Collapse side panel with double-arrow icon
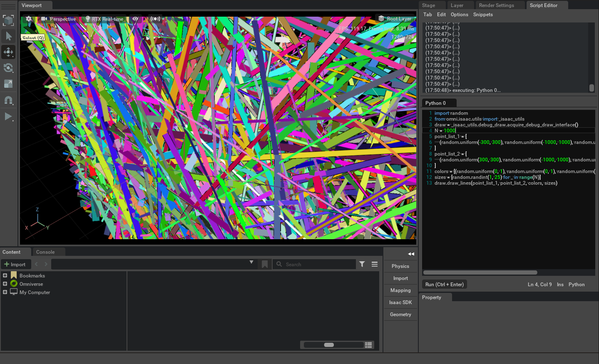 coord(411,254)
